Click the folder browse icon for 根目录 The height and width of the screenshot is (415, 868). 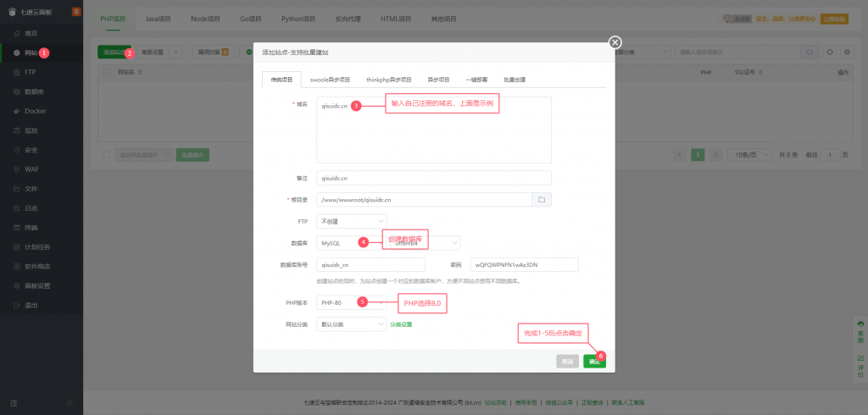(542, 199)
